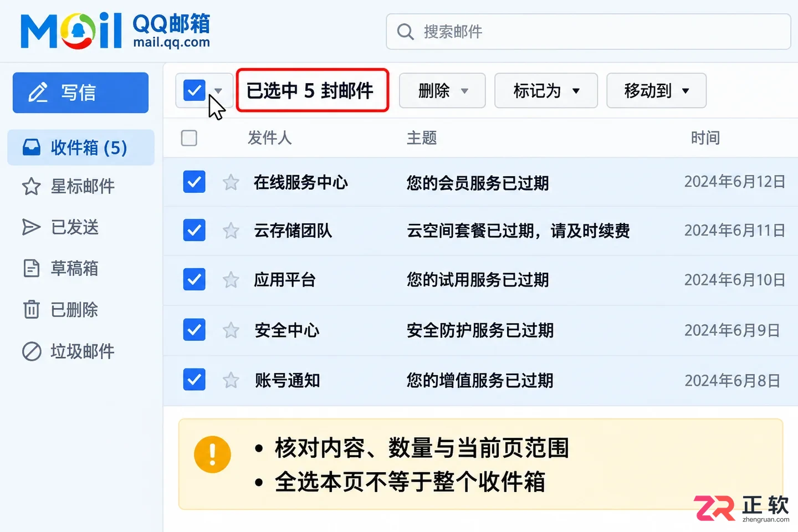Click the 写信 compose button
Screen dimensions: 798x532
point(81,93)
